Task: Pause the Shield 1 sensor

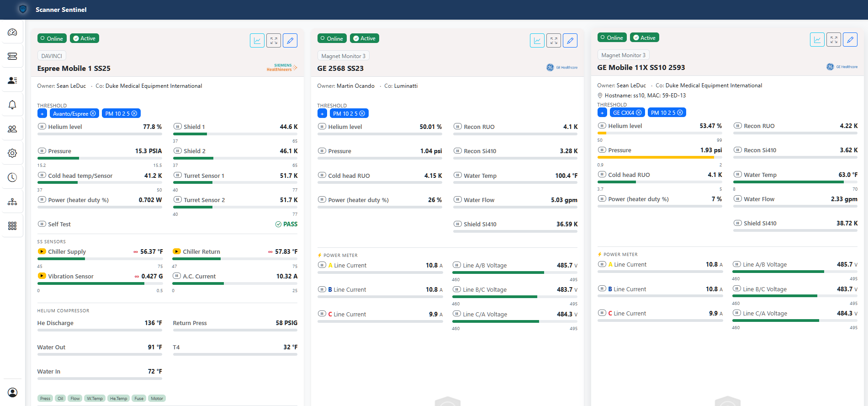Action: coord(177,127)
